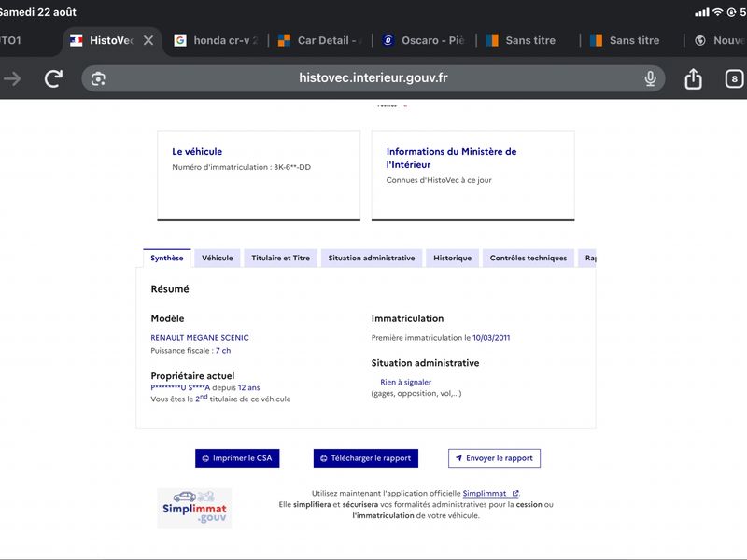Open the Situation administrative tab
The height and width of the screenshot is (560, 747).
(x=372, y=259)
